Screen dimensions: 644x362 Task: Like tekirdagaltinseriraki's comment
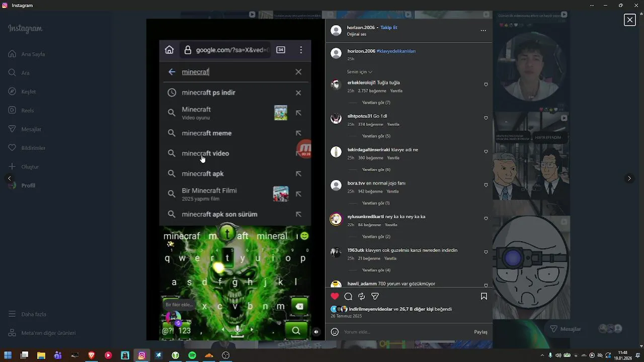[x=486, y=152]
